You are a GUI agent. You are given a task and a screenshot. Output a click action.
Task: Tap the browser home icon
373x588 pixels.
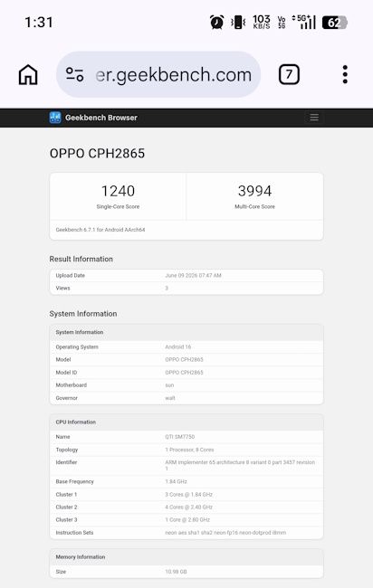[x=28, y=74]
